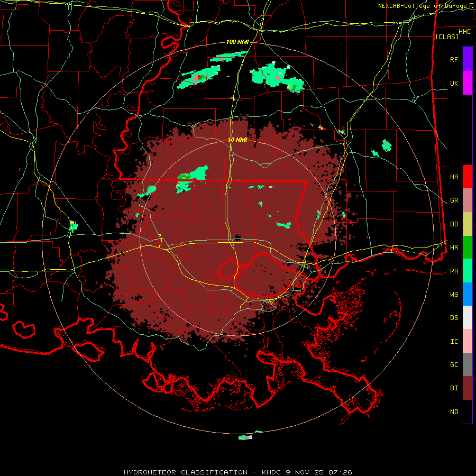Click the UK legend label
The height and width of the screenshot is (476, 476).
point(454,83)
